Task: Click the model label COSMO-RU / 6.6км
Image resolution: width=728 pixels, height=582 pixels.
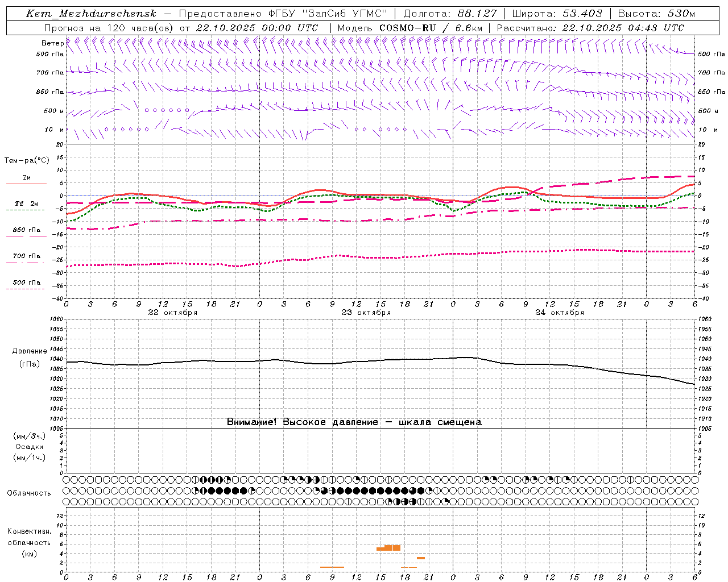Action: (431, 28)
